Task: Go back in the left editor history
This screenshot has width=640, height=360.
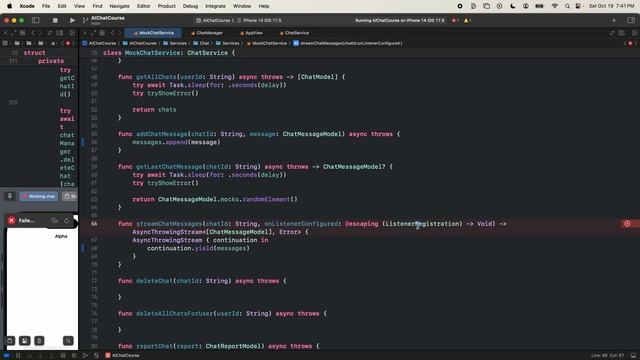Action: point(33,33)
